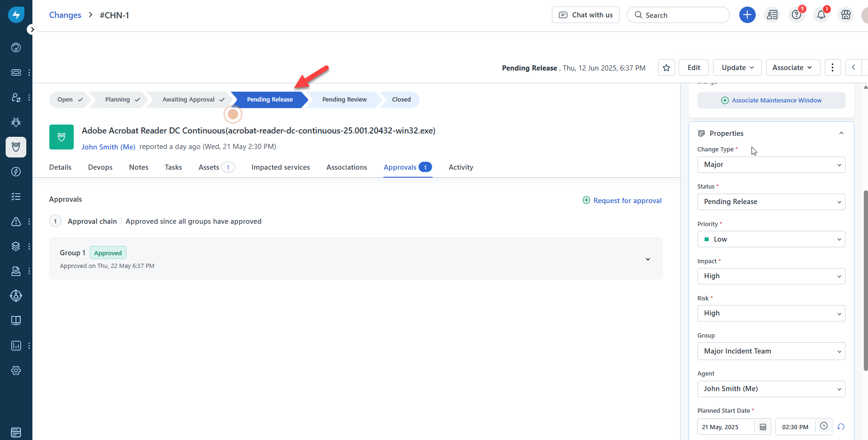
Task: Open the help question mark icon
Action: 797,15
